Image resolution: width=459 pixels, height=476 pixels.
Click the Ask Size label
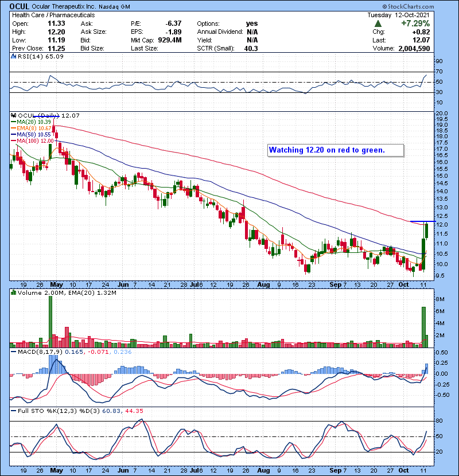click(94, 32)
